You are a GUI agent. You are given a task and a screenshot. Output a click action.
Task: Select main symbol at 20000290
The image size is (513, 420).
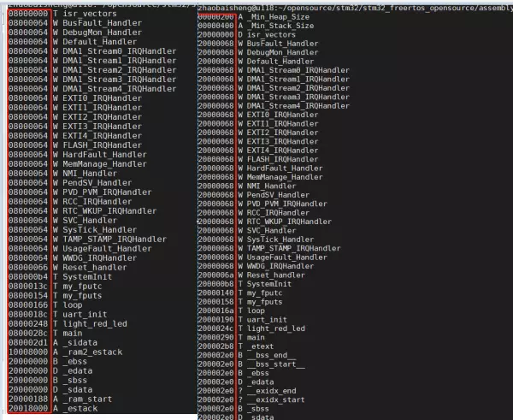coord(256,338)
